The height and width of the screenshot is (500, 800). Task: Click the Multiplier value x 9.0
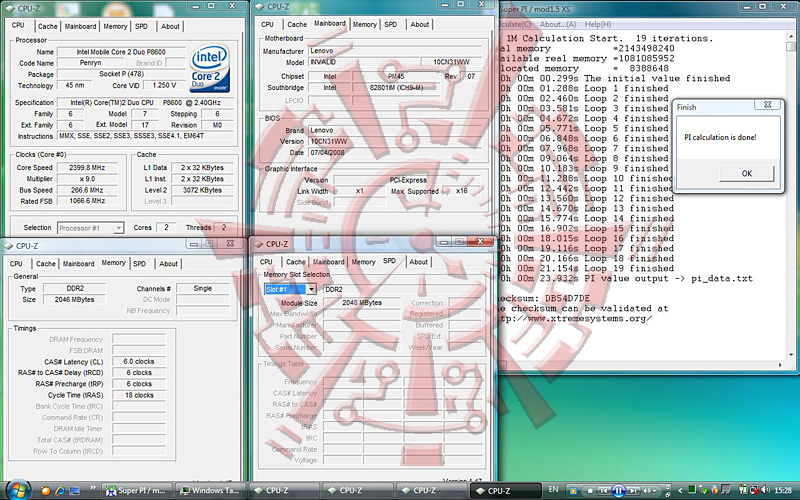click(x=87, y=179)
